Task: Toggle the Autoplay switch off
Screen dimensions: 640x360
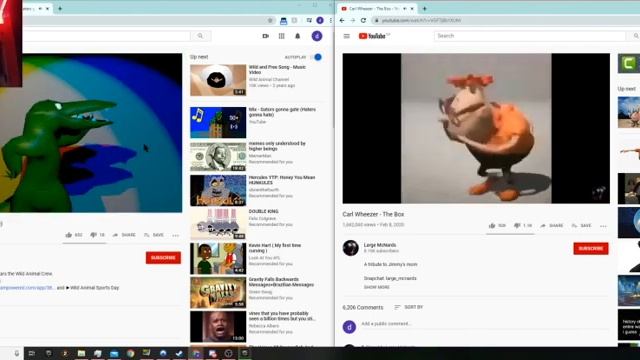Action: click(317, 57)
